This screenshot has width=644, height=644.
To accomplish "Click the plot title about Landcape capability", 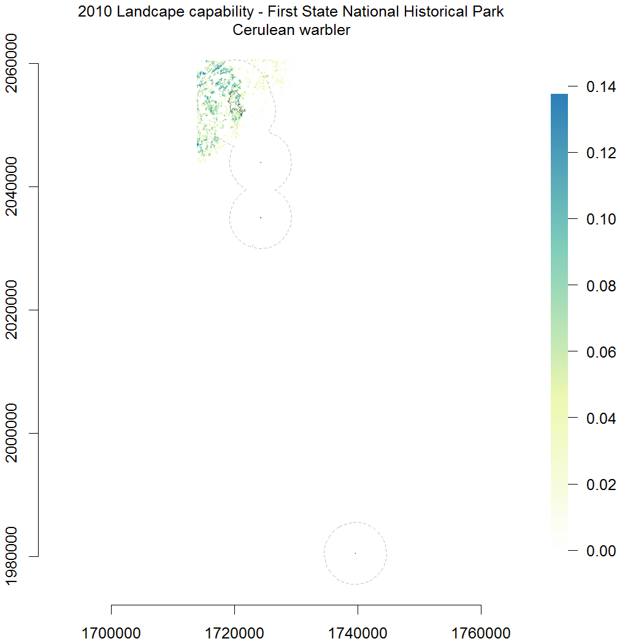I will tap(291, 12).
